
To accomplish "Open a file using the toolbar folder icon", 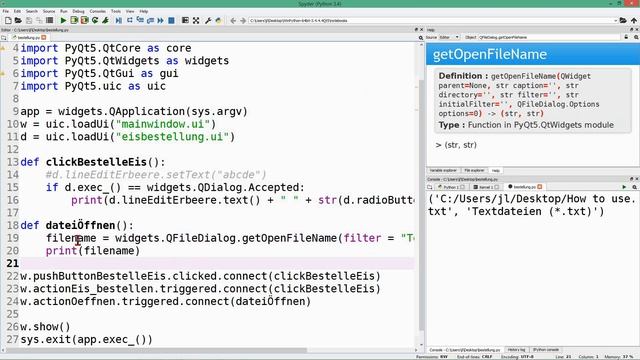I will click(x=18, y=20).
